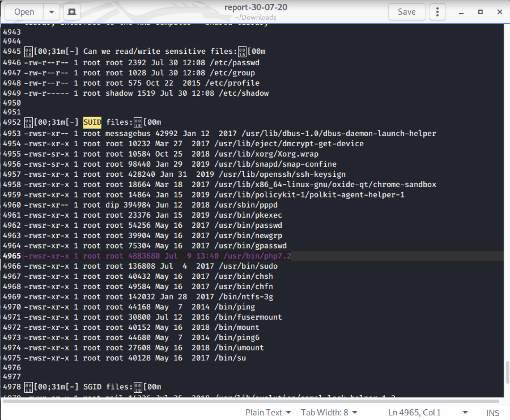Screen dimensions: 510x420
Task: Minimize the gedit window
Action: tap(461, 12)
